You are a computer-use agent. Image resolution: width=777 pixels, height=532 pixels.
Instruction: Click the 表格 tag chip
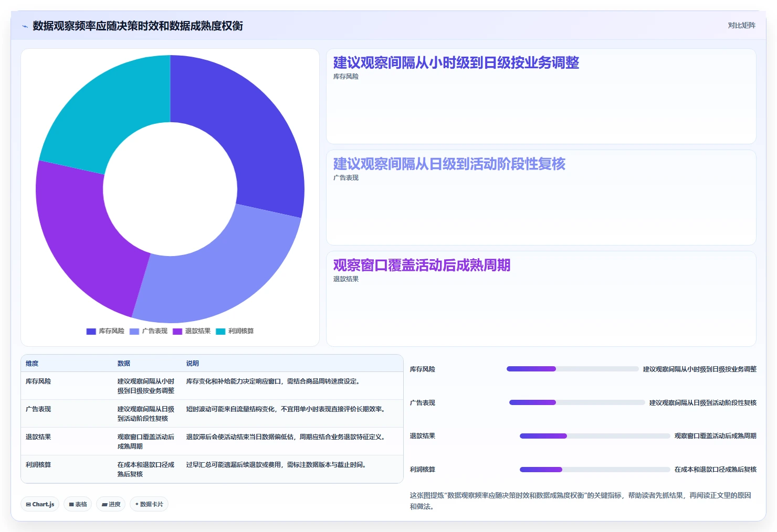pyautogui.click(x=78, y=504)
